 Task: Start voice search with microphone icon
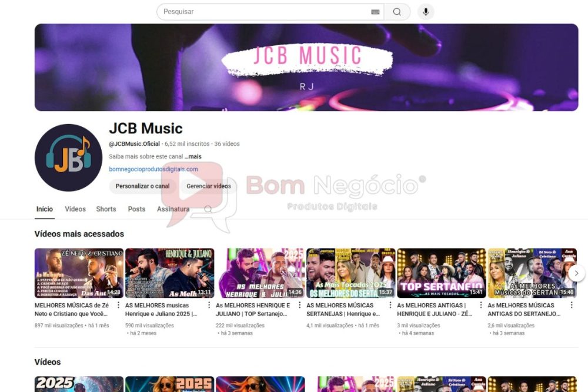[426, 12]
